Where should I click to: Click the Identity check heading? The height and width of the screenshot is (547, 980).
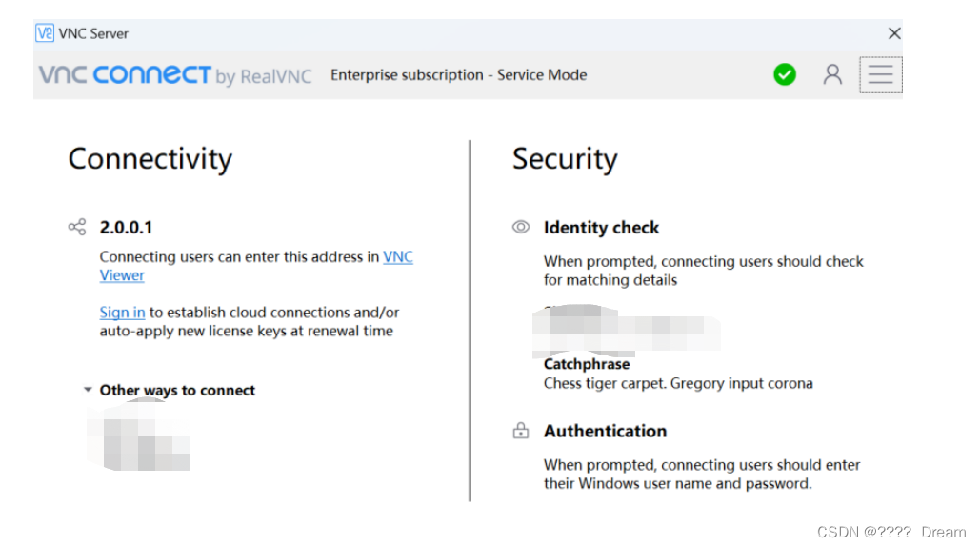[601, 228]
